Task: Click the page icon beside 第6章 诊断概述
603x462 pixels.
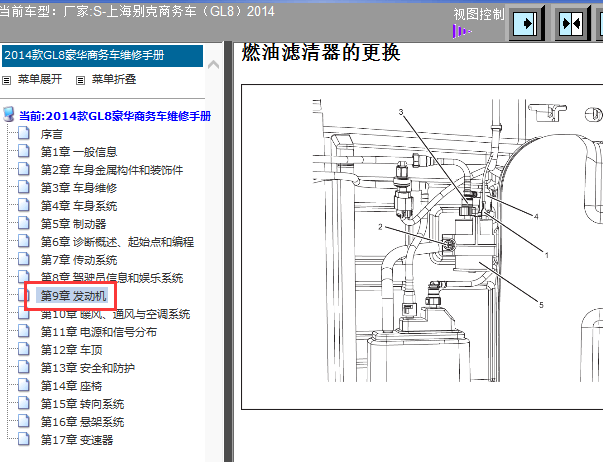Action: (24, 241)
